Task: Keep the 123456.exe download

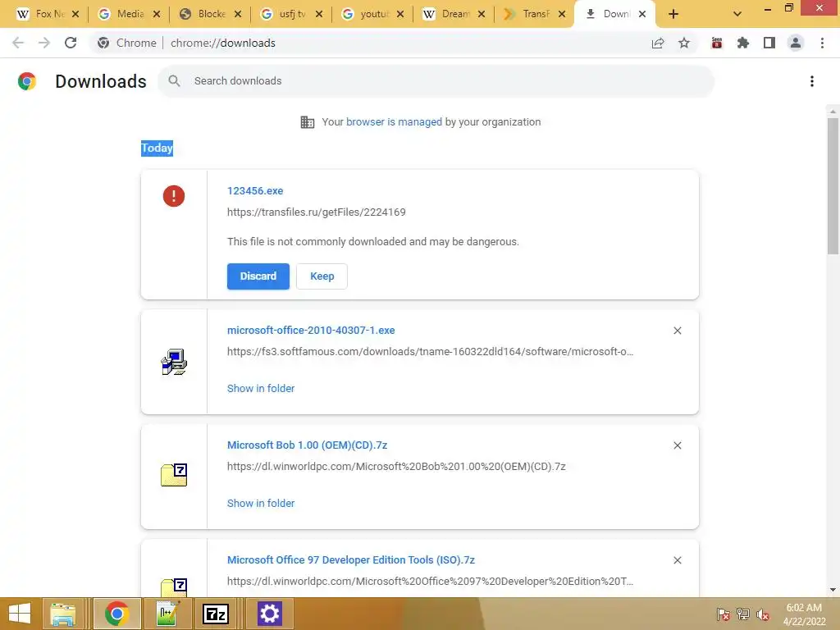Action: point(322,276)
